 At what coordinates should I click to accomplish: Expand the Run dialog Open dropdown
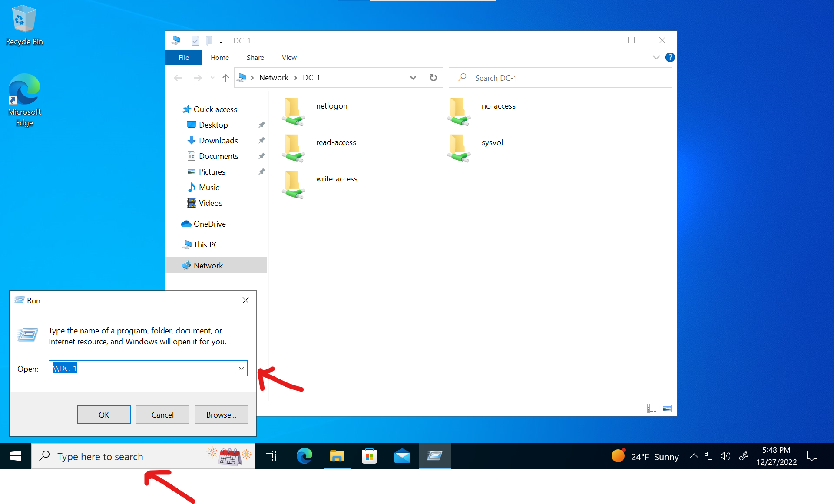coord(242,369)
